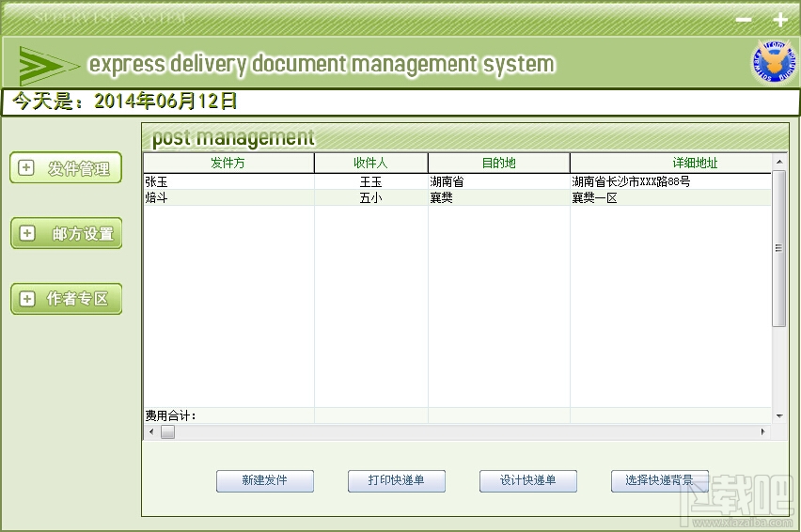Select the sender cell 焙斗
This screenshot has height=532, width=801.
click(228, 197)
